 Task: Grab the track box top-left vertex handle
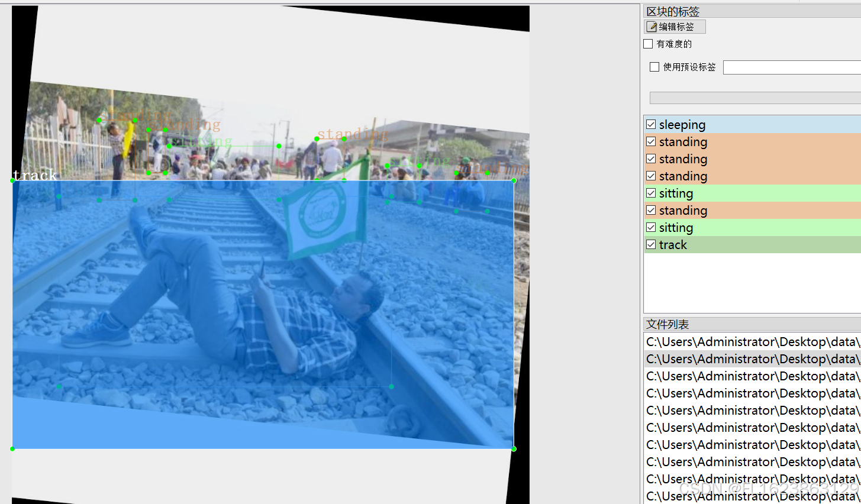point(12,180)
